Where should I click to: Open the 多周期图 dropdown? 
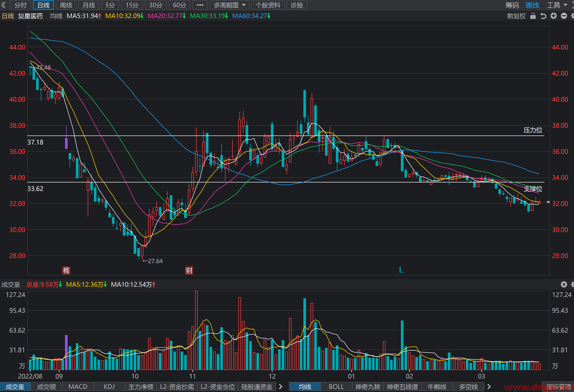pyautogui.click(x=229, y=5)
